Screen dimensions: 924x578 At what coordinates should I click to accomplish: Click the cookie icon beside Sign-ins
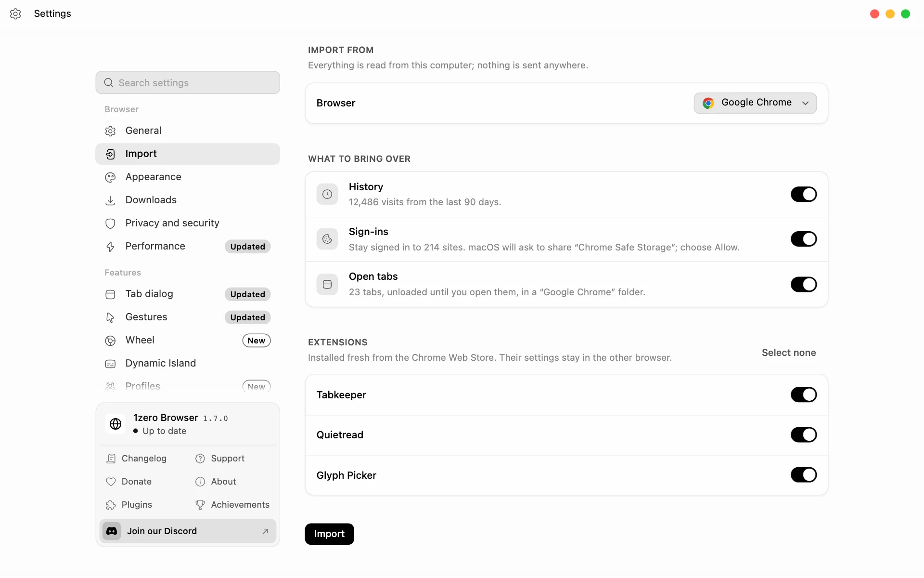point(327,239)
